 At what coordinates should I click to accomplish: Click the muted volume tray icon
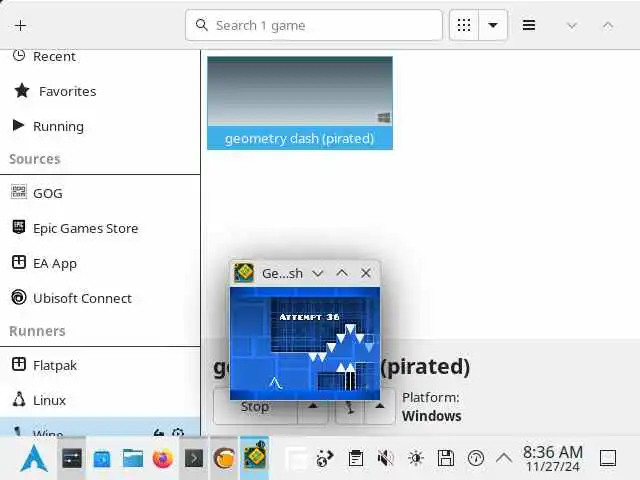(x=386, y=458)
